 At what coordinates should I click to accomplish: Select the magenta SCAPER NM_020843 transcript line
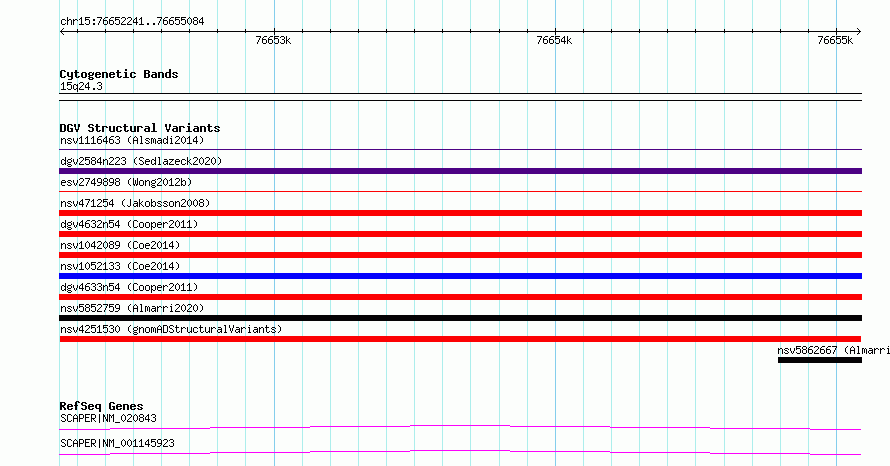(460, 427)
